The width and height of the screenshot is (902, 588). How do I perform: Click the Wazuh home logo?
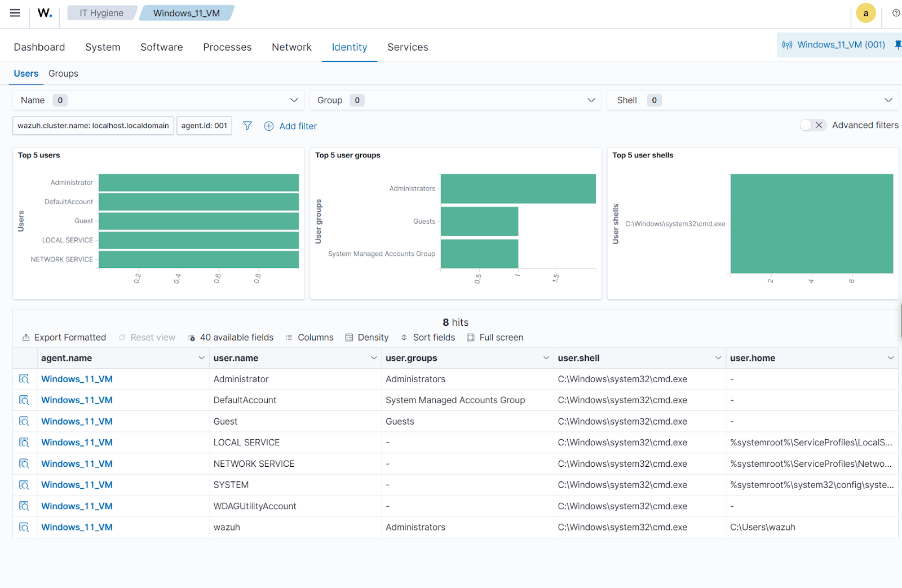pos(45,13)
